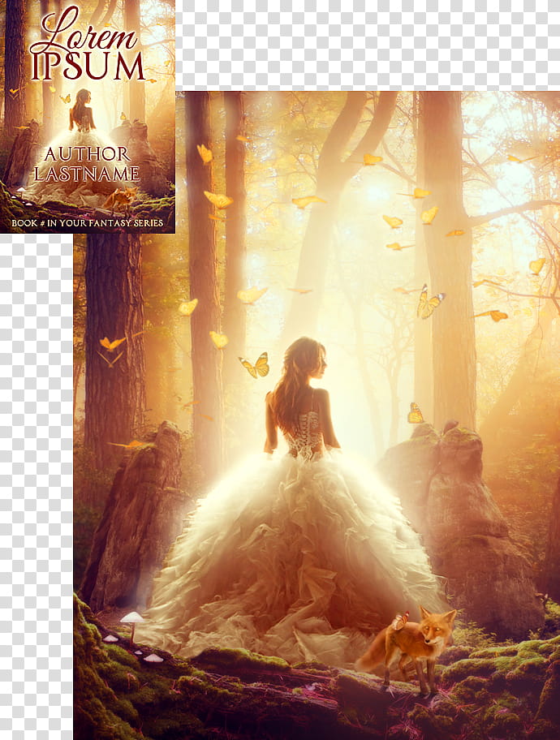Click the small book cover preview thumbnail
This screenshot has height=740, width=560.
tap(87, 116)
